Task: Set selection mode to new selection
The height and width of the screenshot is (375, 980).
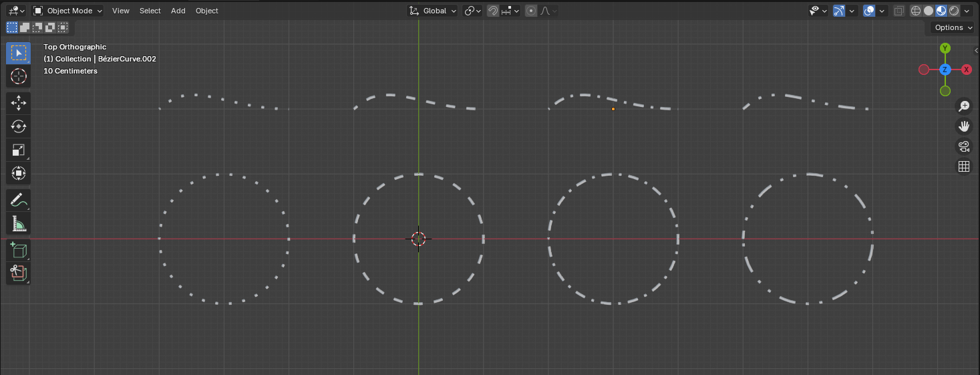Action: pyautogui.click(x=12, y=27)
